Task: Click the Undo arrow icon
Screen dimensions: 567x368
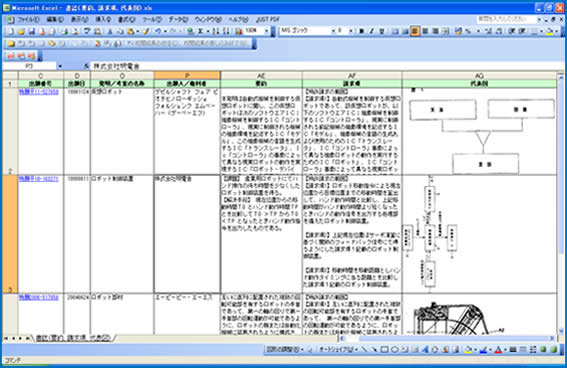Action: 158,31
